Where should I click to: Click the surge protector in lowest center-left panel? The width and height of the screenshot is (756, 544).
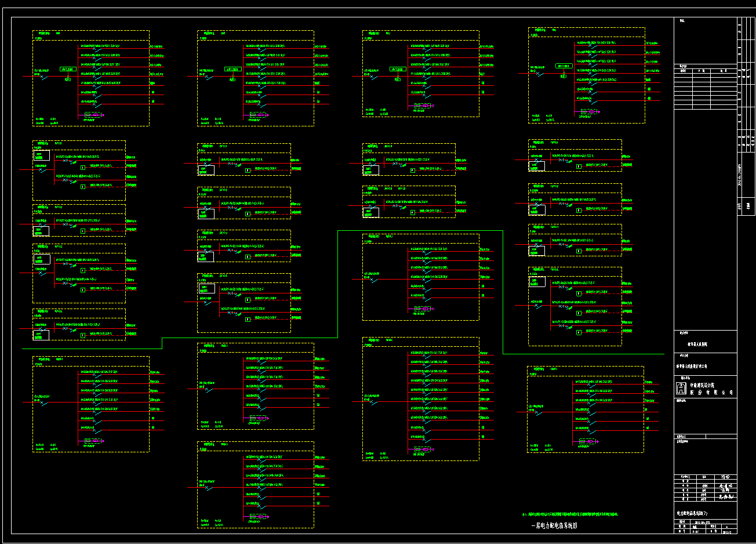[258, 517]
